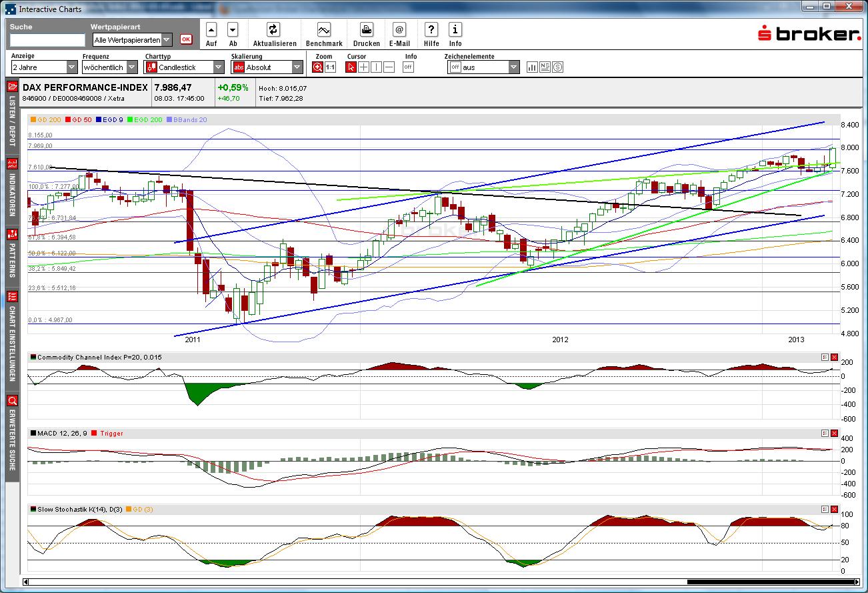Image resolution: width=868 pixels, height=593 pixels.
Task: Open the Frequenz dropdown
Action: point(109,67)
